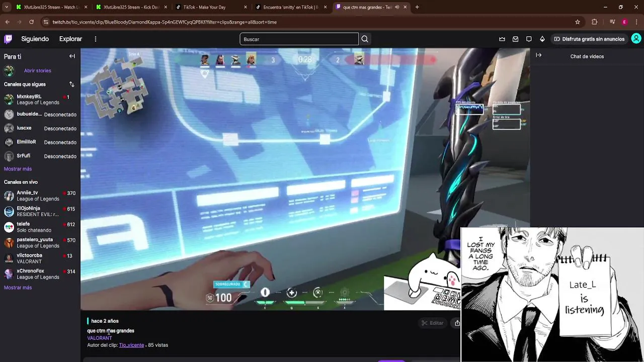Open Abrir stories

(37, 71)
